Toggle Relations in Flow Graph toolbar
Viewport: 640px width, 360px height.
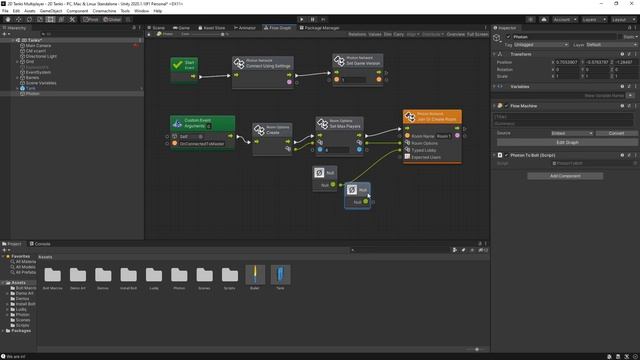(357, 34)
